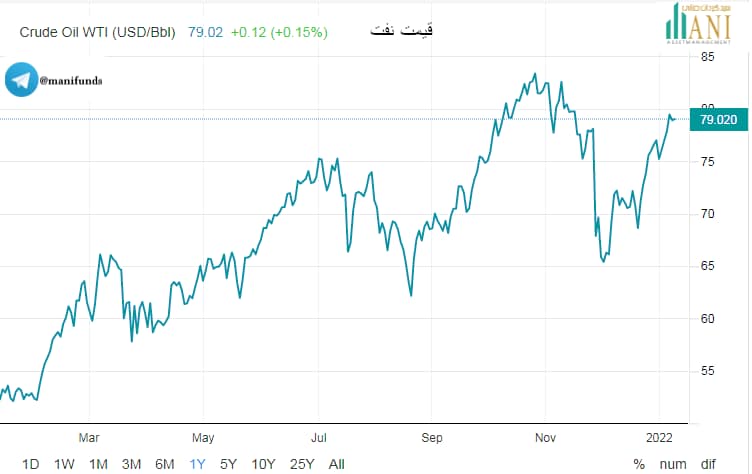Click the Mani Asset Management logo
The width and height of the screenshot is (752, 474).
tap(698, 23)
